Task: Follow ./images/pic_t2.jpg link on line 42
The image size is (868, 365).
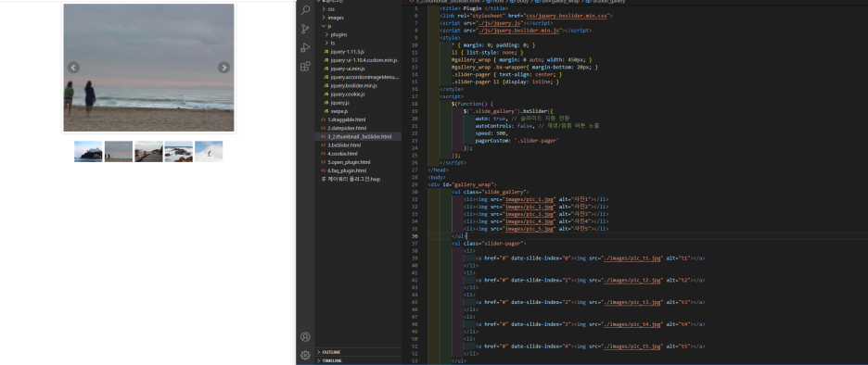Action: click(x=632, y=281)
